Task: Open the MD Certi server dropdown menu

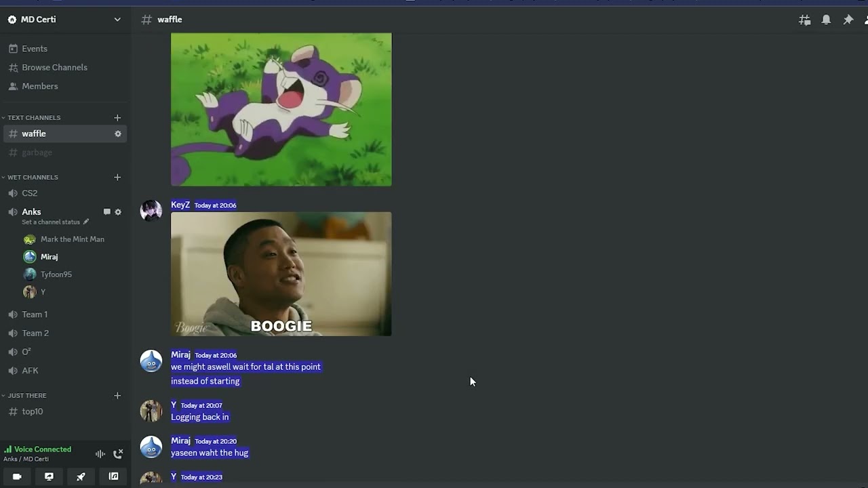Action: (x=117, y=20)
